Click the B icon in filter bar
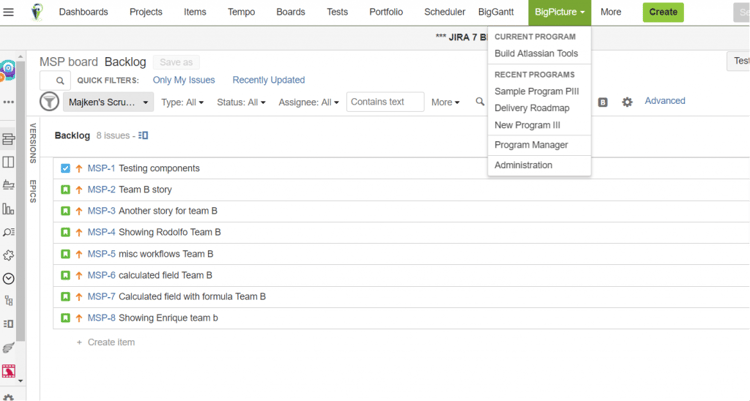This screenshot has height=401, width=750. (x=603, y=102)
